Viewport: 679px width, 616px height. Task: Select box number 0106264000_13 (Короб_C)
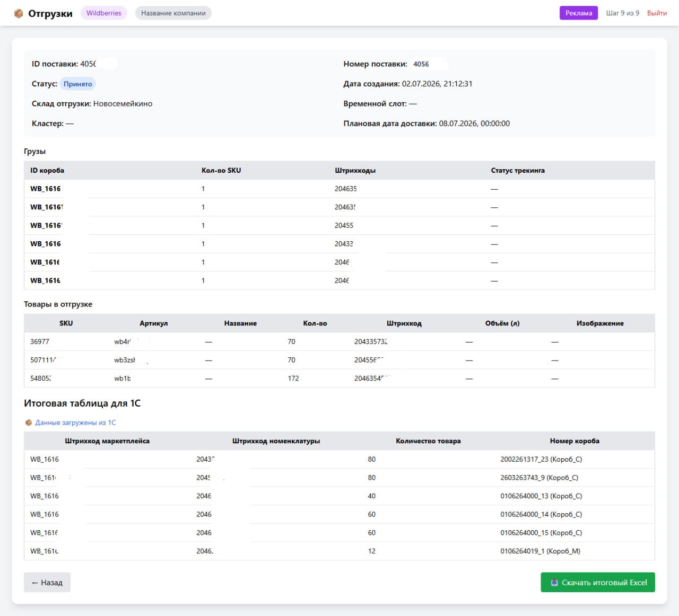tap(541, 496)
